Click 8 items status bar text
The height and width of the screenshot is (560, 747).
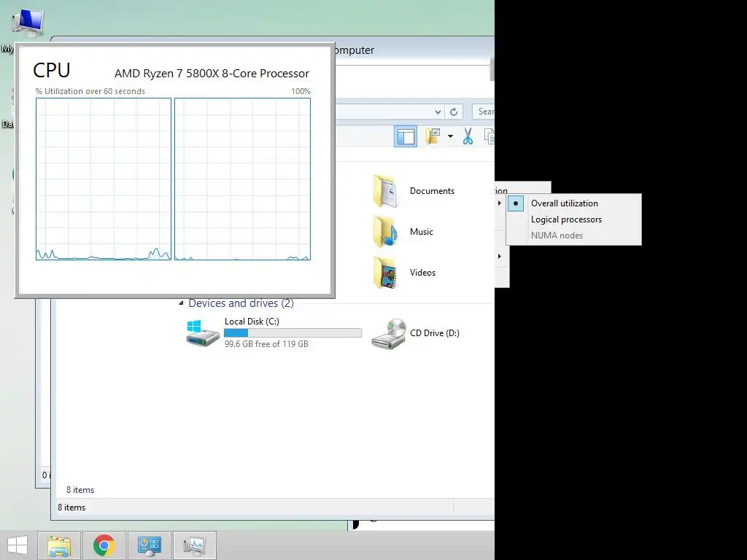[x=71, y=507]
